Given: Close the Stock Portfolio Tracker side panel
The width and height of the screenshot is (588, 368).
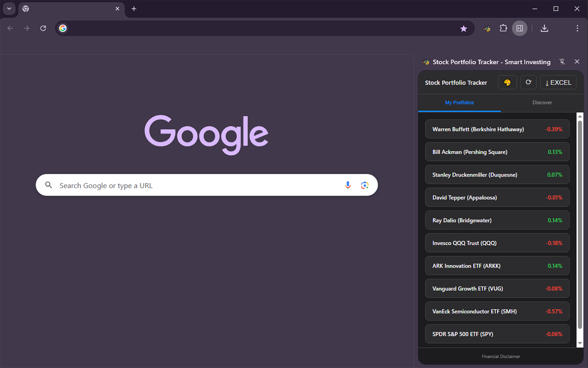Looking at the screenshot, I should pyautogui.click(x=577, y=62).
